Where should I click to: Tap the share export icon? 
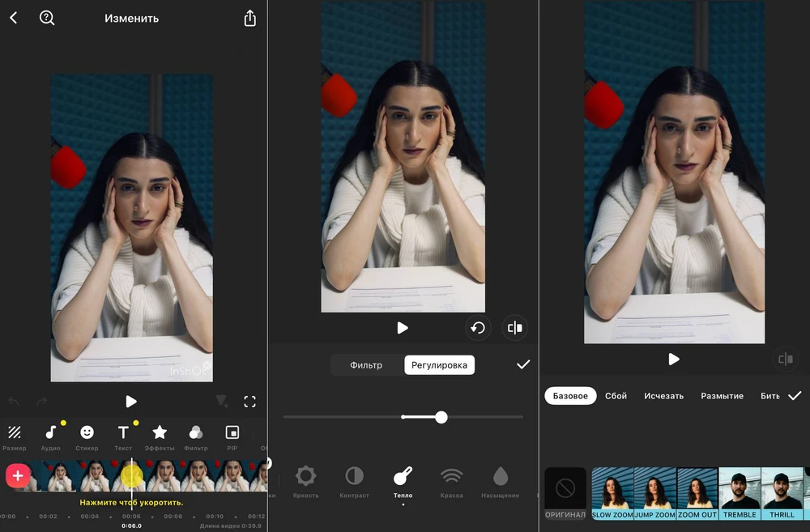coord(249,19)
